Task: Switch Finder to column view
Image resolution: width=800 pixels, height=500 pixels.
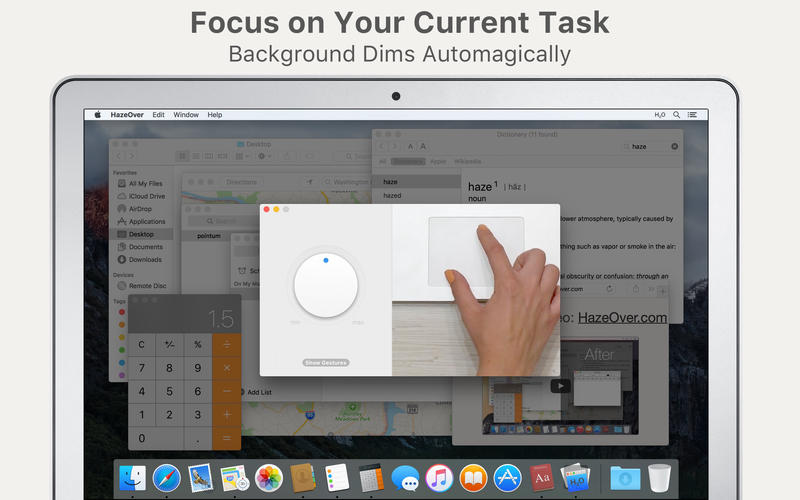Action: pyautogui.click(x=209, y=156)
